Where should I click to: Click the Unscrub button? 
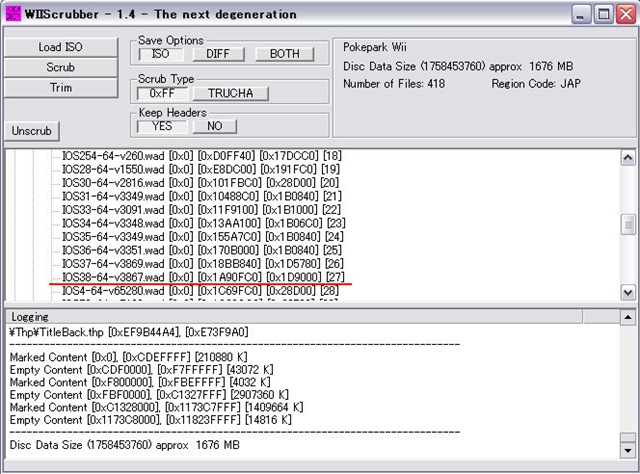coord(32,131)
